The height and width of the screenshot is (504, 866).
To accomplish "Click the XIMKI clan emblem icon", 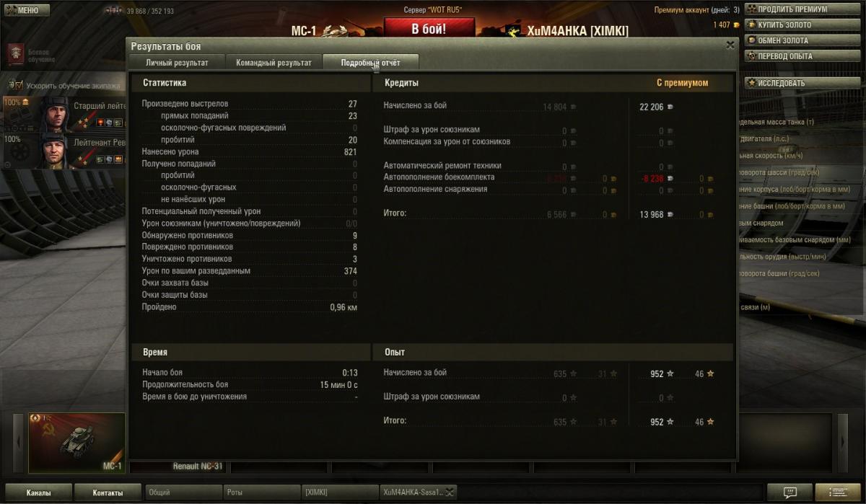I will coord(513,31).
